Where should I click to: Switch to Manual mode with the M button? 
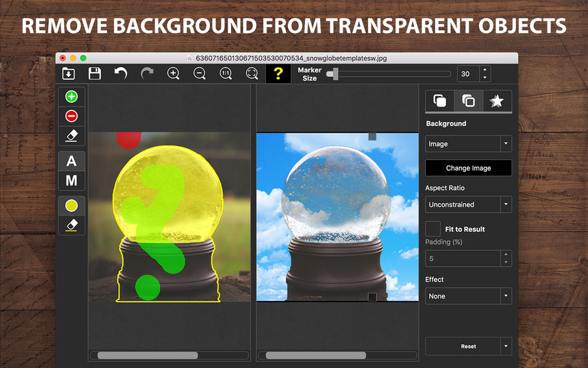pyautogui.click(x=71, y=181)
